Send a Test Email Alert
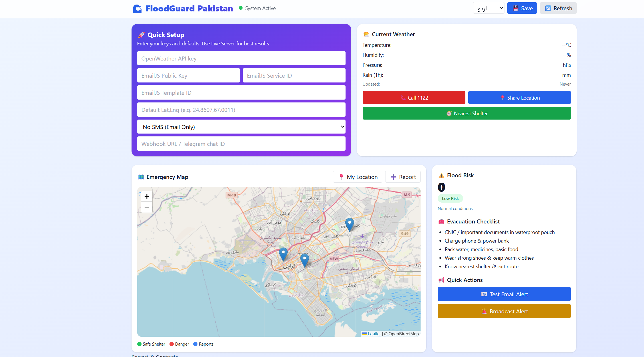644x357 pixels. (504, 294)
